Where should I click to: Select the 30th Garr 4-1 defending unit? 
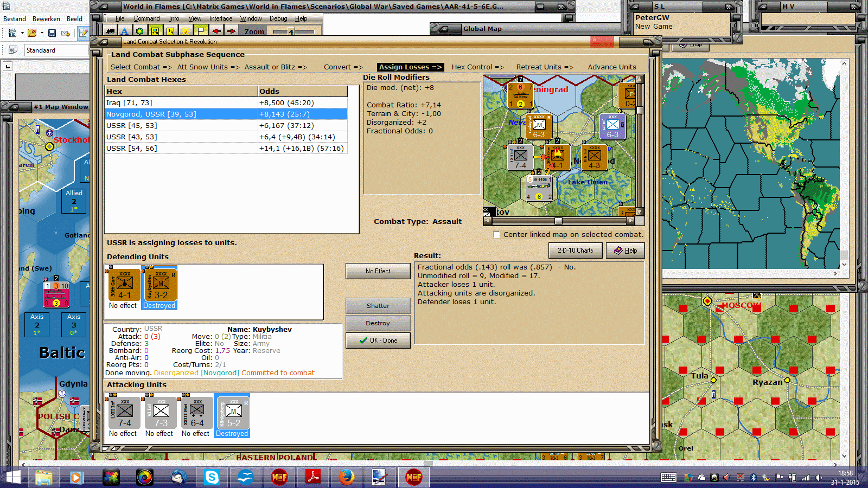123,284
